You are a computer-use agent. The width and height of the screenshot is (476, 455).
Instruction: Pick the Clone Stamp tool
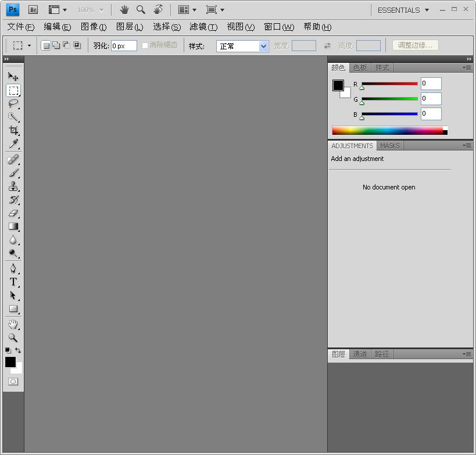(13, 186)
